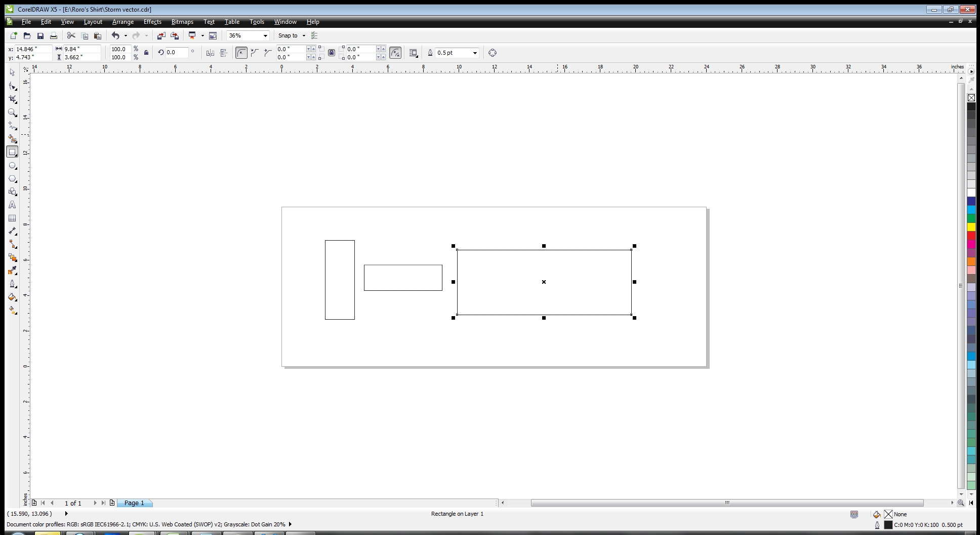The image size is (980, 535).
Task: Click the no-color X swatch
Action: pyautogui.click(x=971, y=98)
